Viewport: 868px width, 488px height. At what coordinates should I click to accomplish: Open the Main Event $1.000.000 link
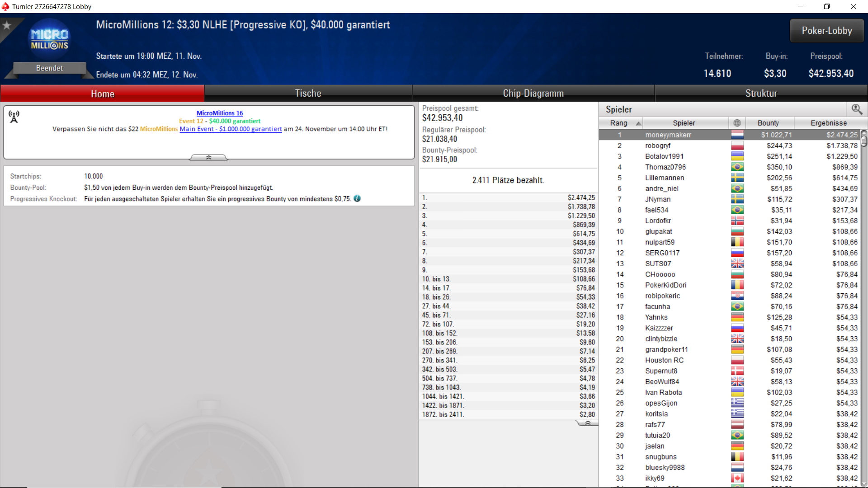point(231,129)
